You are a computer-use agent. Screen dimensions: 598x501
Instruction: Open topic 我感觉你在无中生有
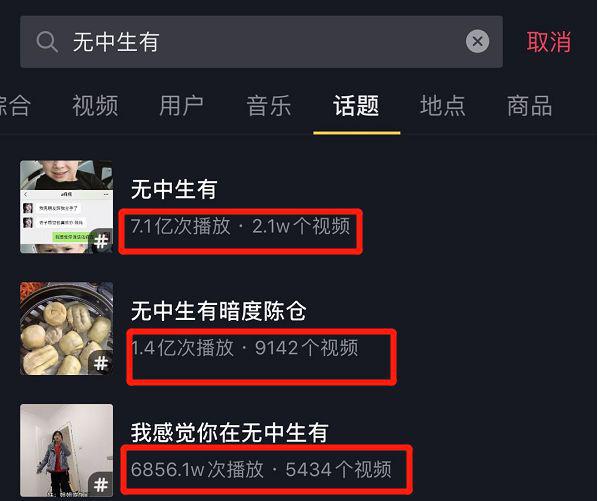[229, 432]
